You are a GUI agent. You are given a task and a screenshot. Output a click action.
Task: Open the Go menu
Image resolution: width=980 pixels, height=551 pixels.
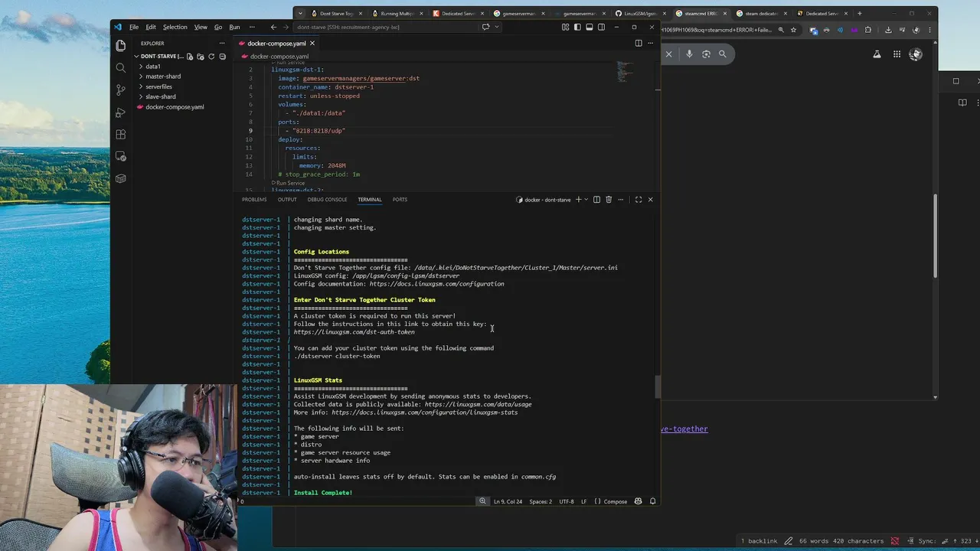218,27
